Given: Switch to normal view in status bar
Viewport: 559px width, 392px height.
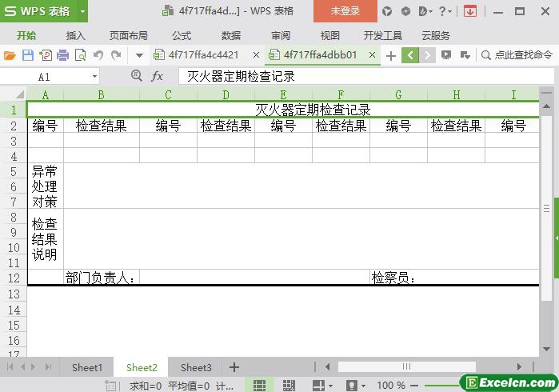Looking at the screenshot, I should [259, 386].
